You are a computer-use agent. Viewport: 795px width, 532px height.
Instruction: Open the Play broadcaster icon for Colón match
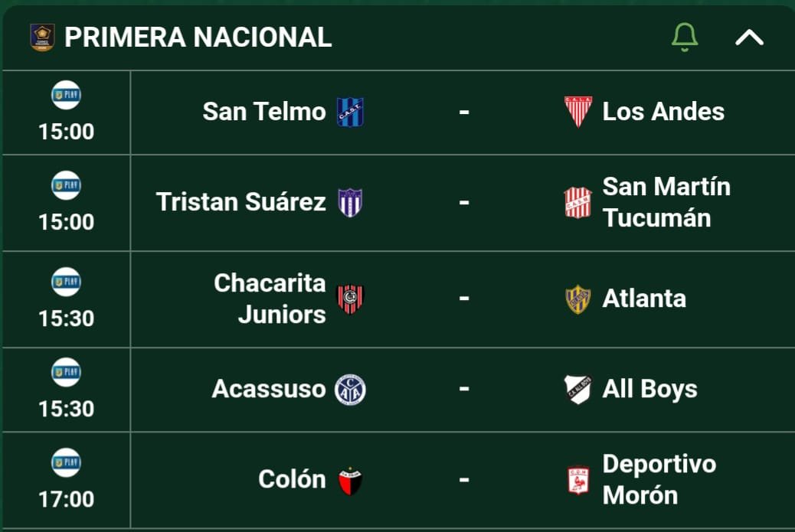[x=66, y=462]
